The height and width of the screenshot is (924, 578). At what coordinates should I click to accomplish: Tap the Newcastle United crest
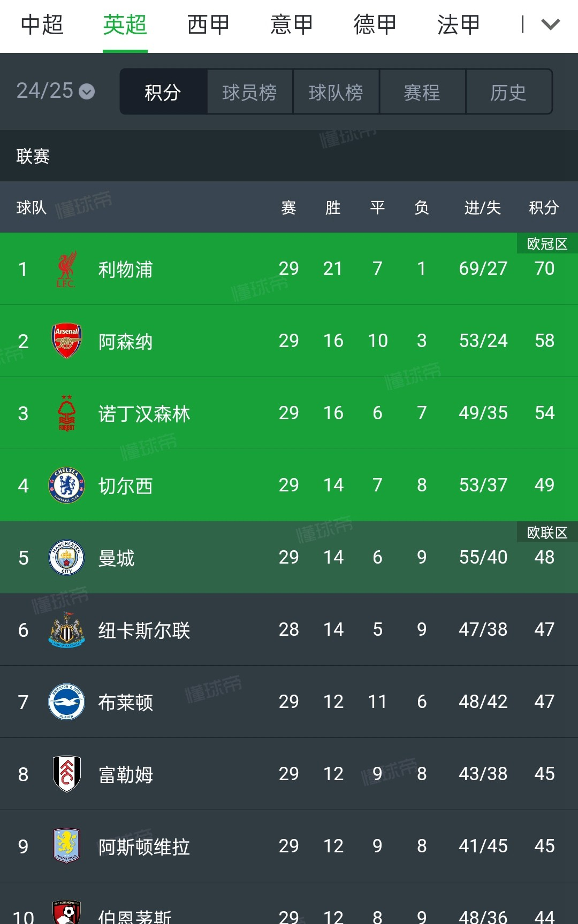66,630
